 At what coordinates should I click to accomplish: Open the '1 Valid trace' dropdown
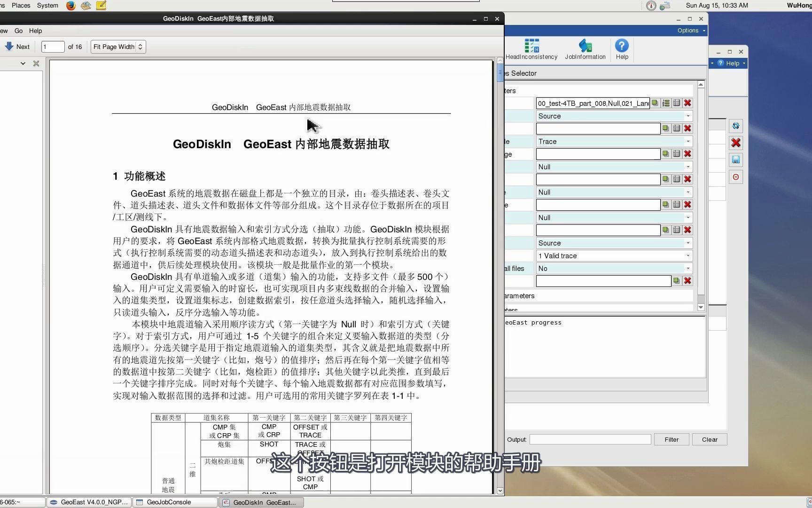[614, 256]
